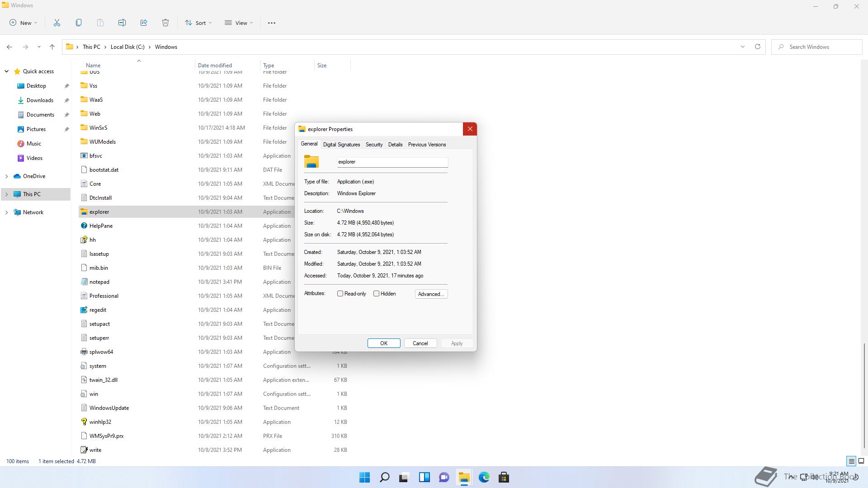868x488 pixels.
Task: Open recent locations dropdown arrow
Action: 39,47
